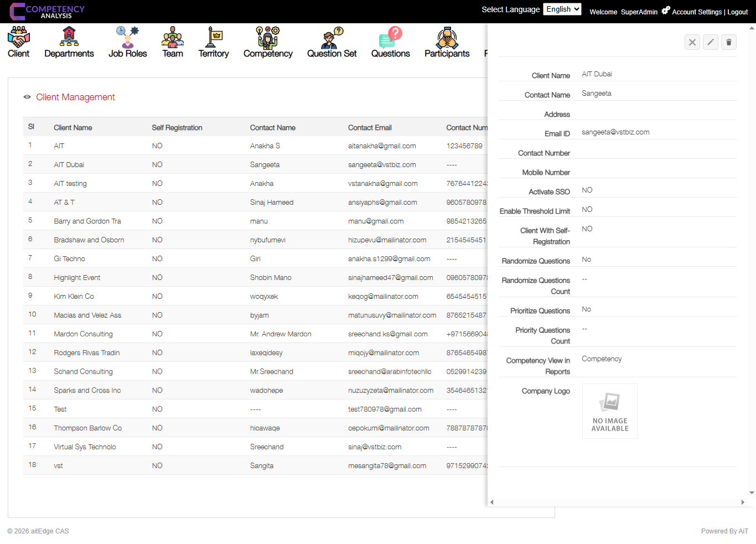Image resolution: width=756 pixels, height=544 pixels.
Task: Click the Participants handshake icon
Action: tap(447, 42)
